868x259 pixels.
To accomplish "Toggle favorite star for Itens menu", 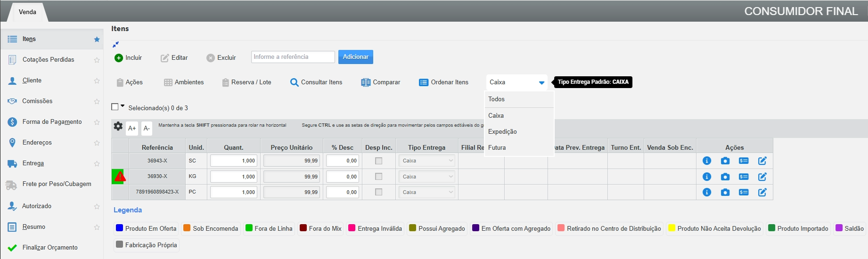I will 97,39.
